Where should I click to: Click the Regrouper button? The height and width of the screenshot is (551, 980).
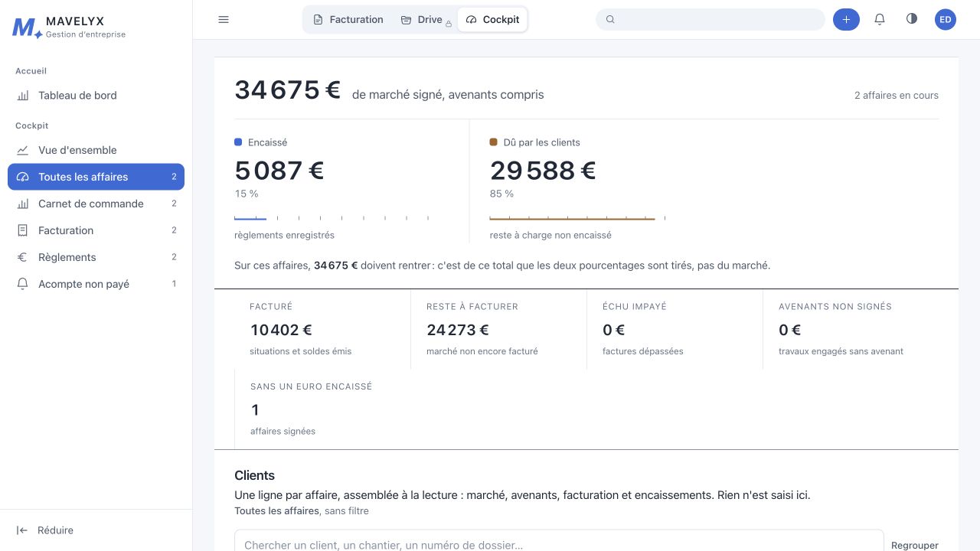(915, 545)
